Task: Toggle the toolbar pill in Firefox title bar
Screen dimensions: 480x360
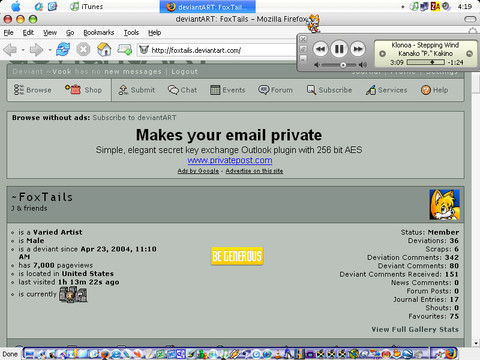Action: (x=470, y=19)
